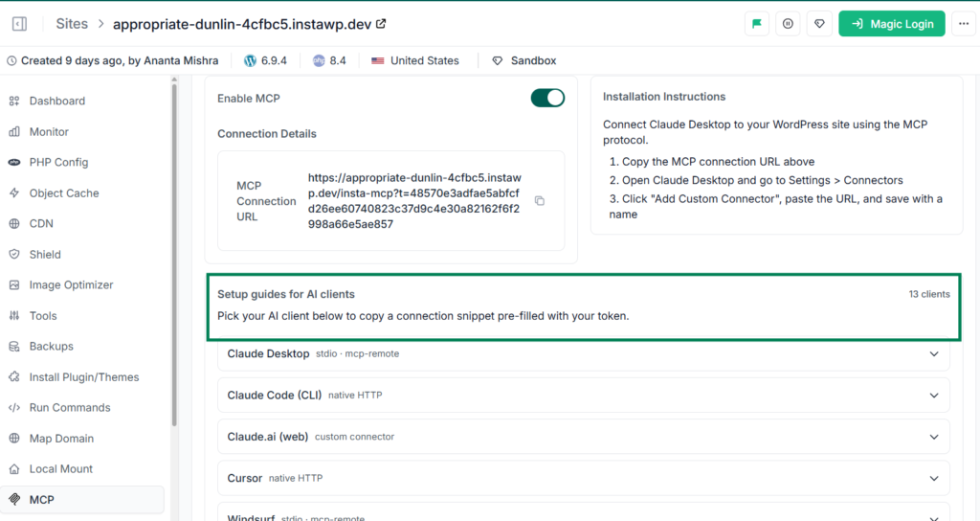Click the WordPress version 6.9.4 icon
980x521 pixels.
pyautogui.click(x=250, y=60)
